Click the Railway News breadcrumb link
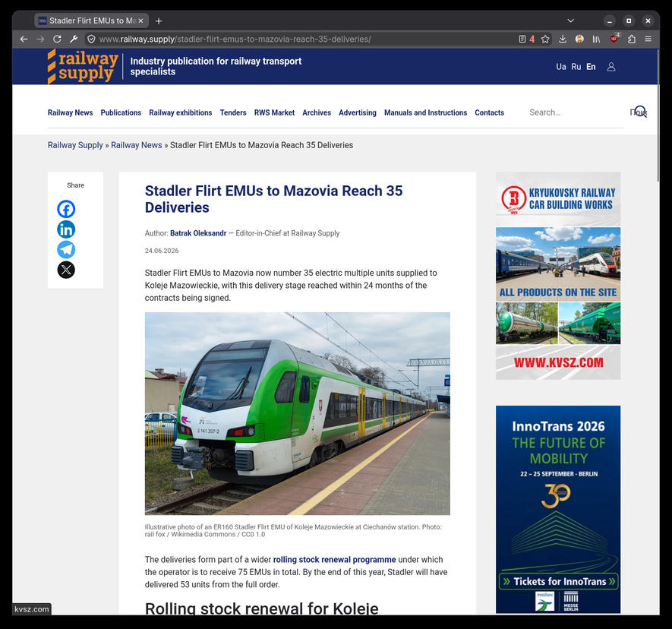The width and height of the screenshot is (672, 629). tap(136, 145)
